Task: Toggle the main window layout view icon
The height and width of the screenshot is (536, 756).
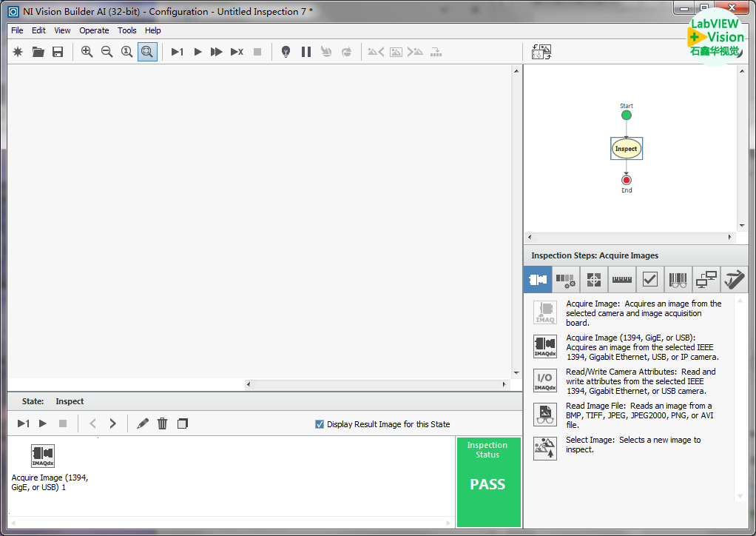Action: 541,52
